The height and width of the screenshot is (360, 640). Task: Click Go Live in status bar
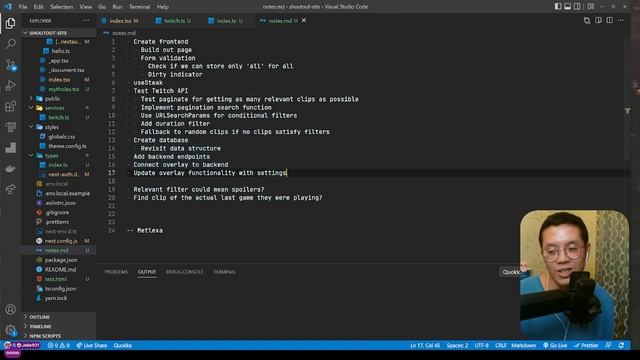click(555, 345)
